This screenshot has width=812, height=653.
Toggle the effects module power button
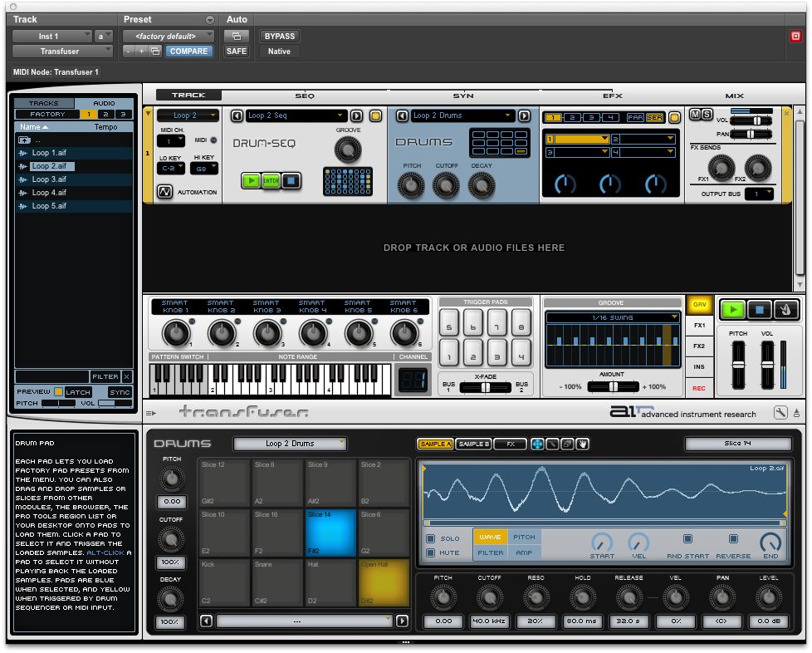click(x=673, y=117)
